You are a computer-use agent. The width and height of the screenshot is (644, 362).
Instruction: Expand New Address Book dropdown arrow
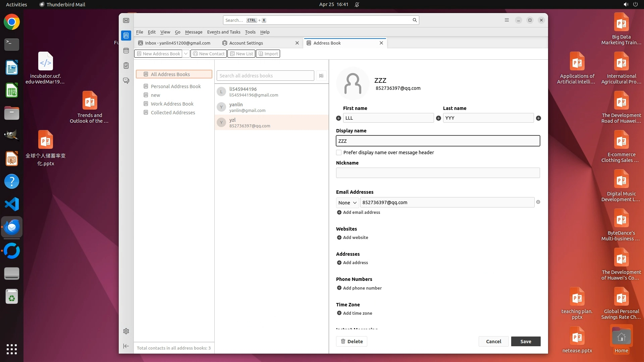click(x=186, y=54)
